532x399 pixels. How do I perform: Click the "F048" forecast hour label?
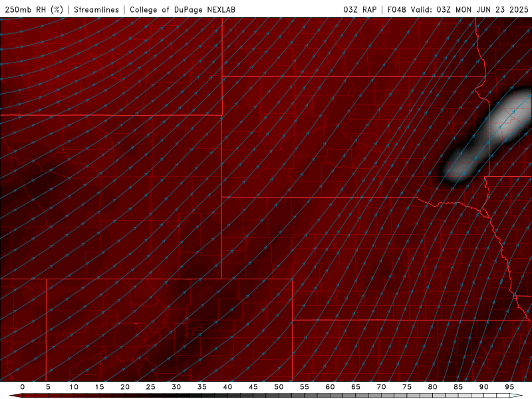click(396, 10)
